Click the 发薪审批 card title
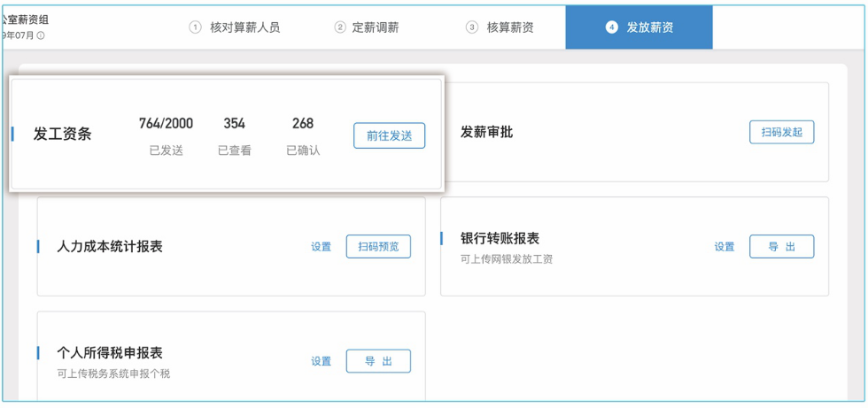The image size is (868, 408). click(486, 132)
